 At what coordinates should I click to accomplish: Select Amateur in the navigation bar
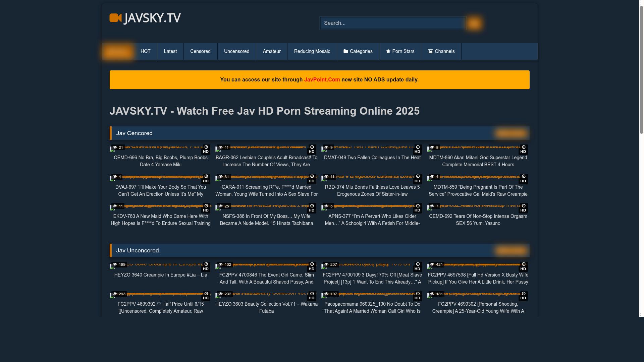(272, 51)
